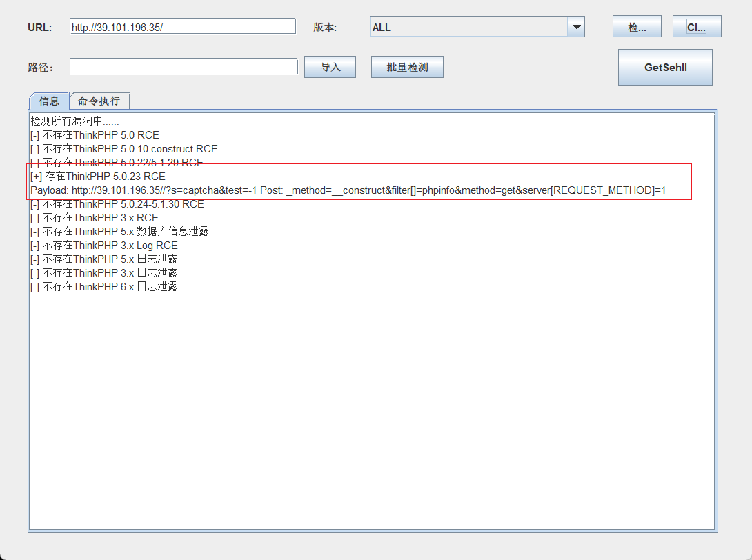The image size is (752, 560).
Task: Click the Payload line with captcha URL
Action: pyautogui.click(x=348, y=190)
